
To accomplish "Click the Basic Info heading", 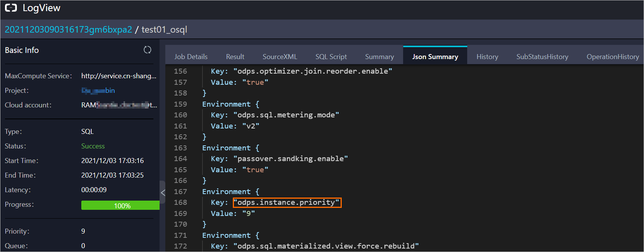I will pos(21,50).
